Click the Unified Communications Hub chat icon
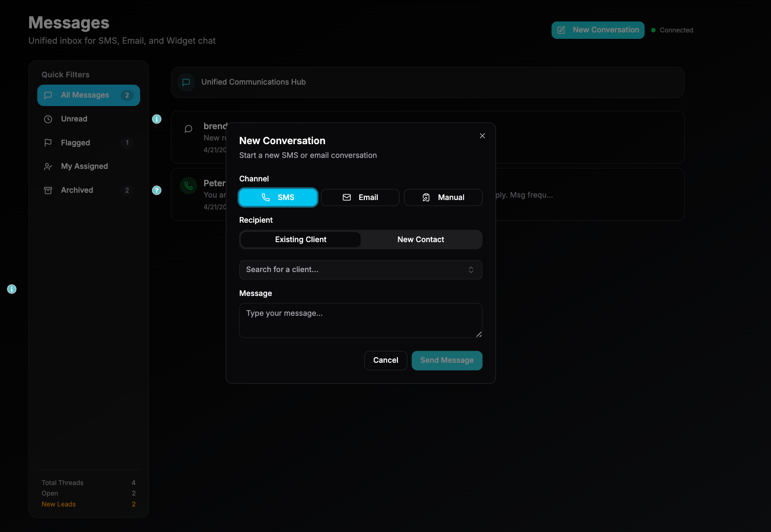The width and height of the screenshot is (771, 532). click(x=186, y=82)
